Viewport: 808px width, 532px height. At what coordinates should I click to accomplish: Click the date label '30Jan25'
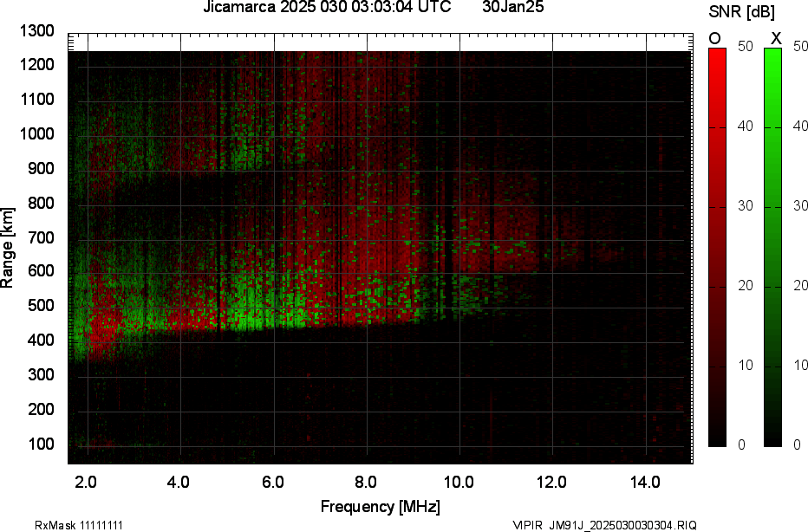click(x=512, y=7)
